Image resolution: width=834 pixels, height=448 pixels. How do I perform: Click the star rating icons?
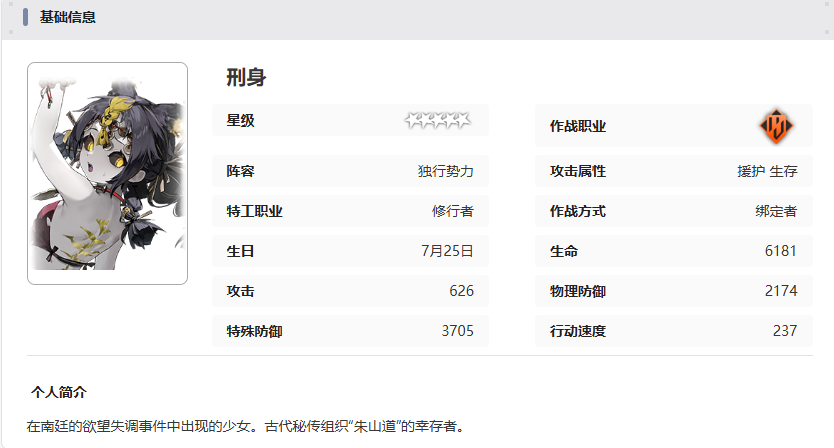tap(438, 121)
